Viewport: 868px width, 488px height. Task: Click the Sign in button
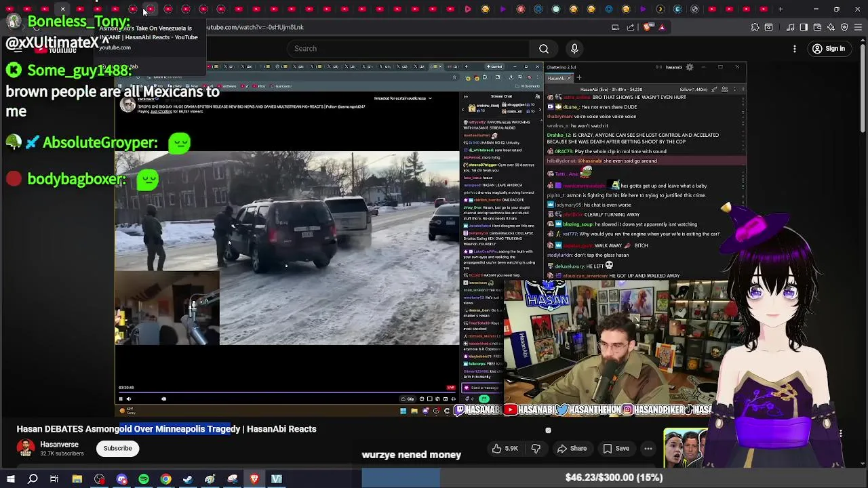click(x=829, y=49)
